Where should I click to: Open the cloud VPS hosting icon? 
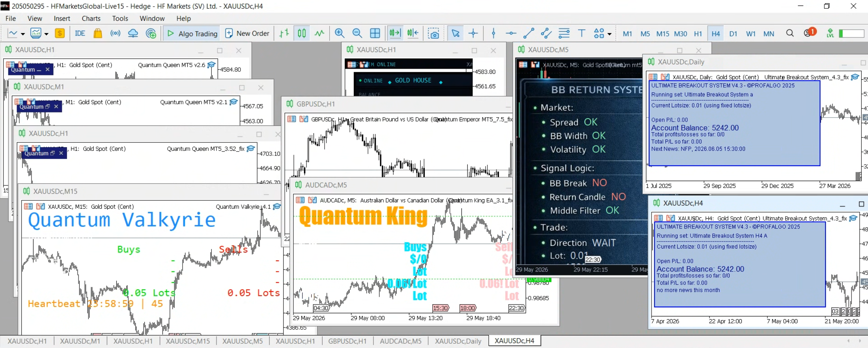click(x=133, y=34)
